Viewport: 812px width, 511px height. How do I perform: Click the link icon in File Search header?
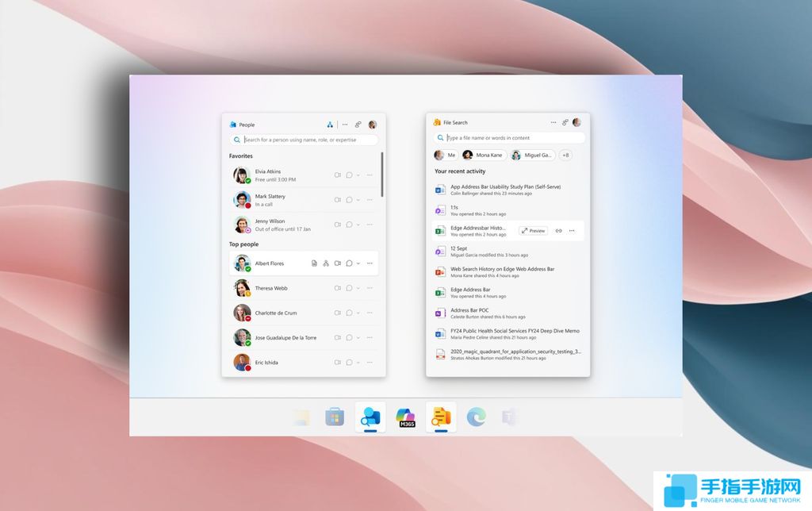tap(565, 123)
